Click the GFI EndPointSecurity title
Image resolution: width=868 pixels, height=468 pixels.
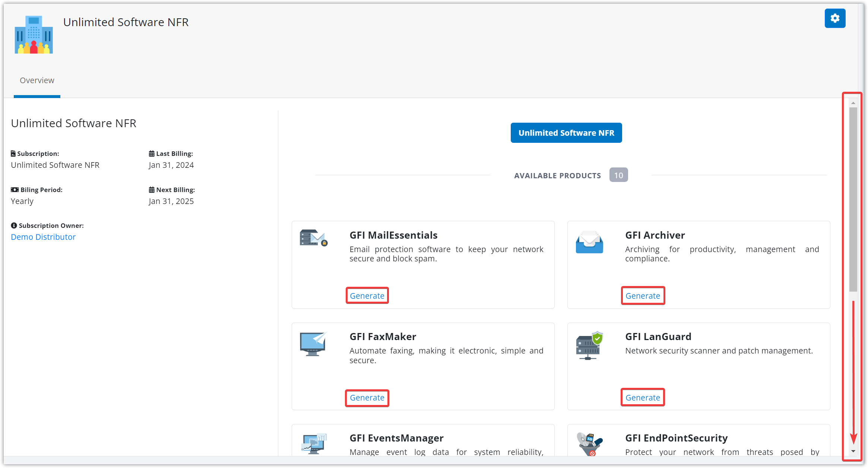pyautogui.click(x=676, y=438)
